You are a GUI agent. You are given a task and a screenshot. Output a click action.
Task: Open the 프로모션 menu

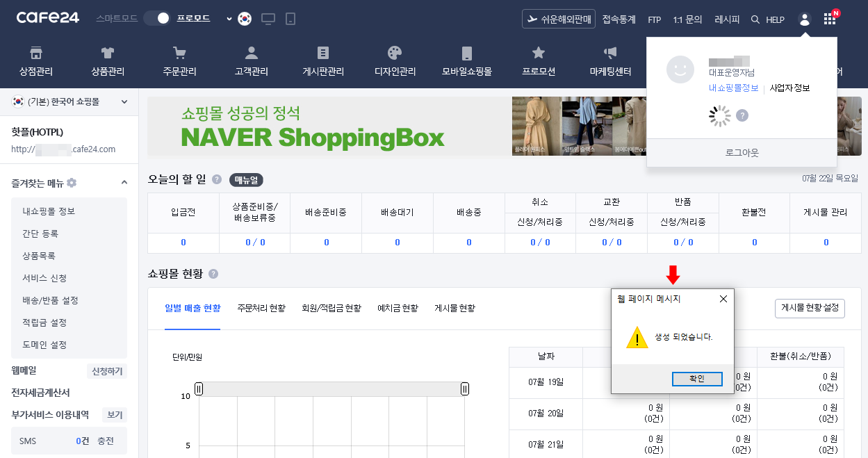[x=539, y=61]
